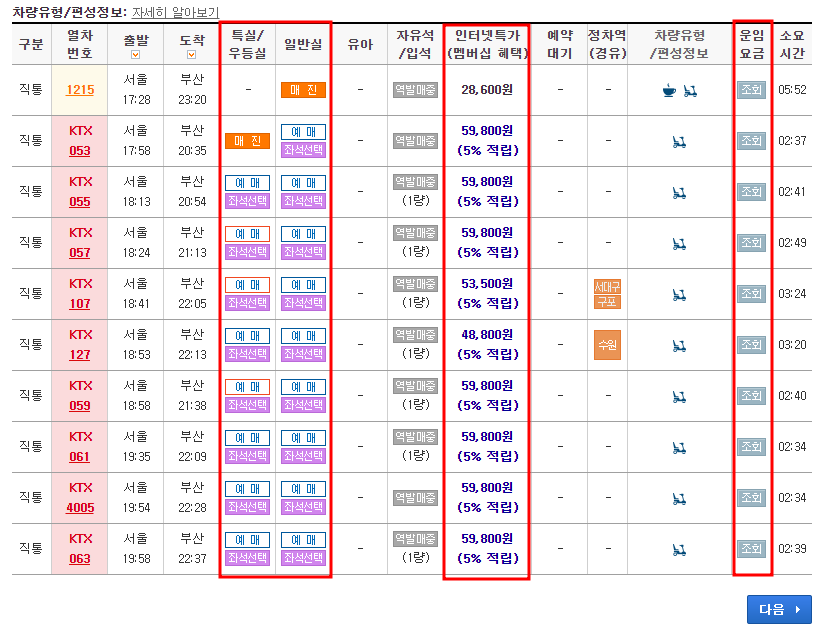Select the wheelchair icon on the KTX 063 row
Image resolution: width=829 pixels, height=641 pixels.
680,548
